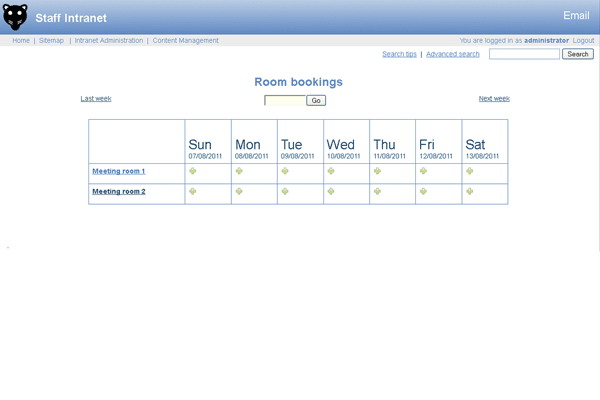Image resolution: width=600 pixels, height=400 pixels.
Task: Click the Search button
Action: [578, 54]
